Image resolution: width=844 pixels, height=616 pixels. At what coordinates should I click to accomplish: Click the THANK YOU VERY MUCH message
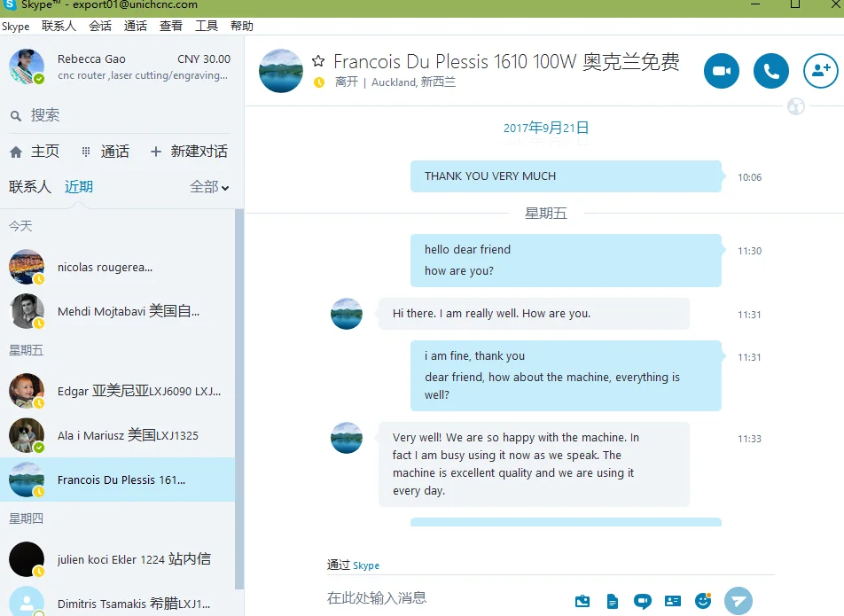point(566,176)
